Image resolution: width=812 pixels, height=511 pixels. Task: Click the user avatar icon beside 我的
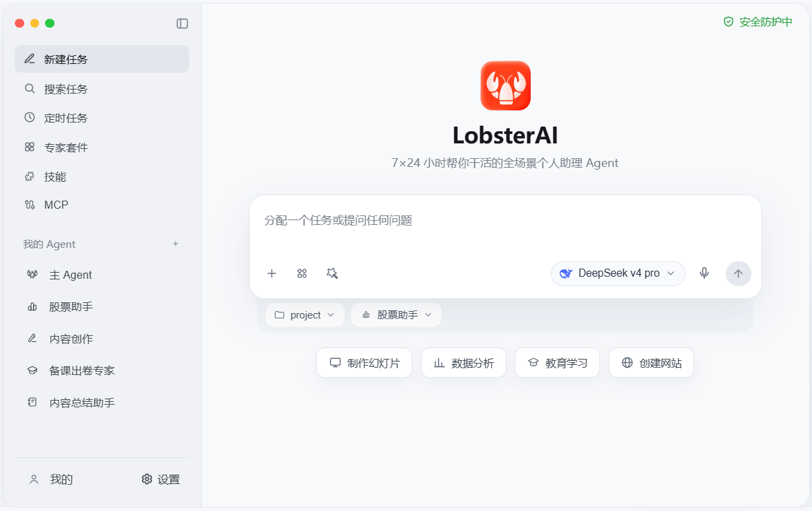[x=34, y=479]
